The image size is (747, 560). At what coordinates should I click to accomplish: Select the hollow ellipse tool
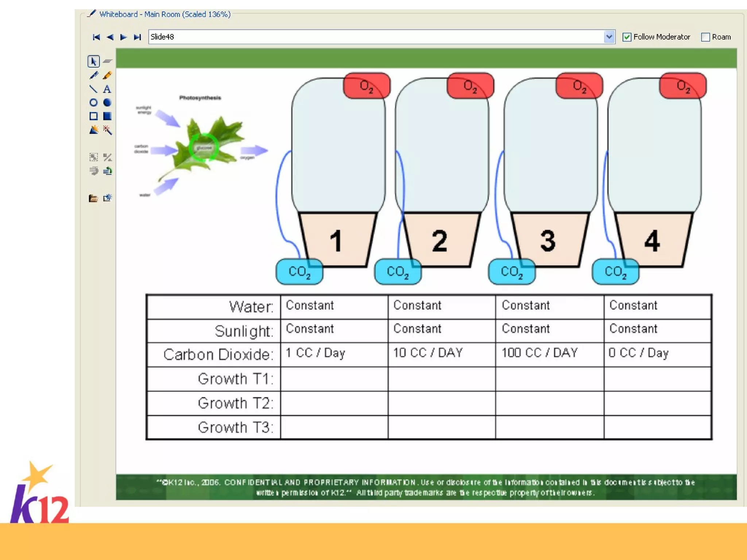click(93, 102)
